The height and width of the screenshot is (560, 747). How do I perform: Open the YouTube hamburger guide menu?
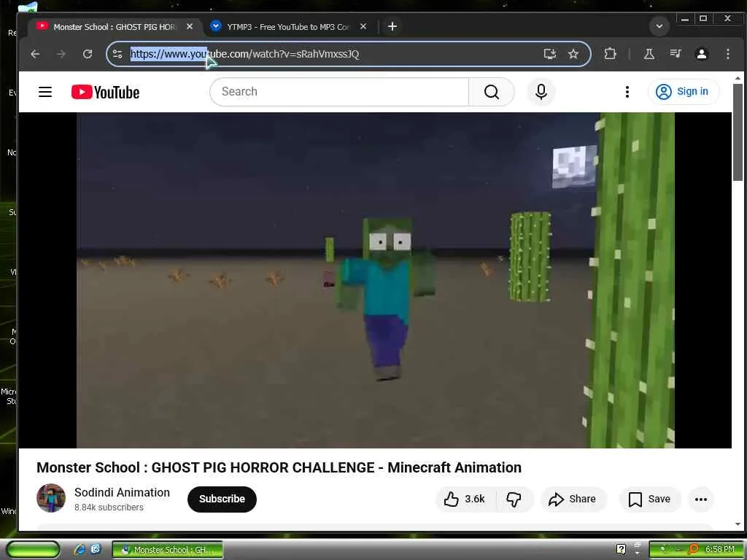point(45,92)
